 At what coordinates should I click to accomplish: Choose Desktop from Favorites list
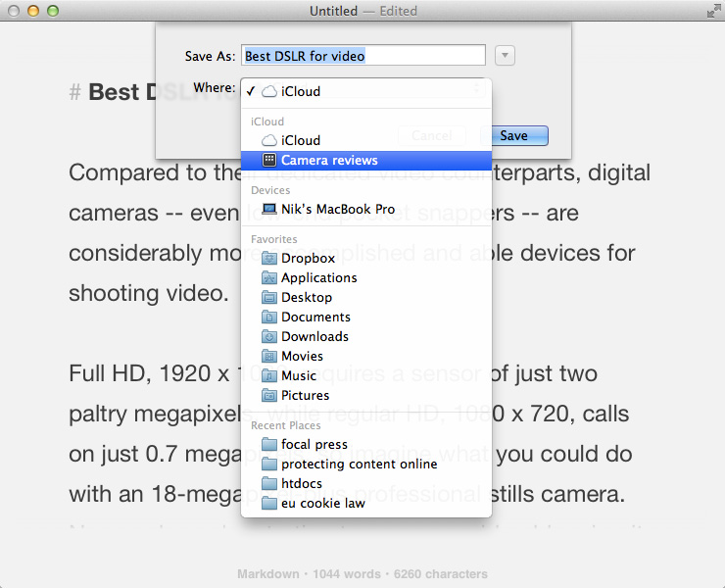click(x=306, y=297)
